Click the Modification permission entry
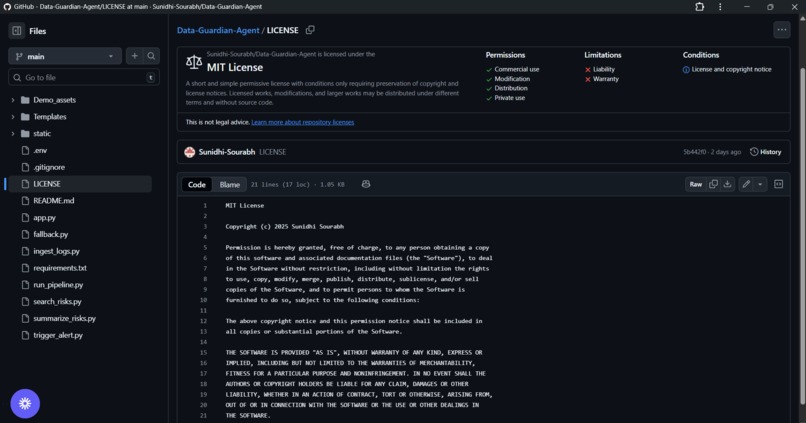806x423 pixels. tap(508, 79)
